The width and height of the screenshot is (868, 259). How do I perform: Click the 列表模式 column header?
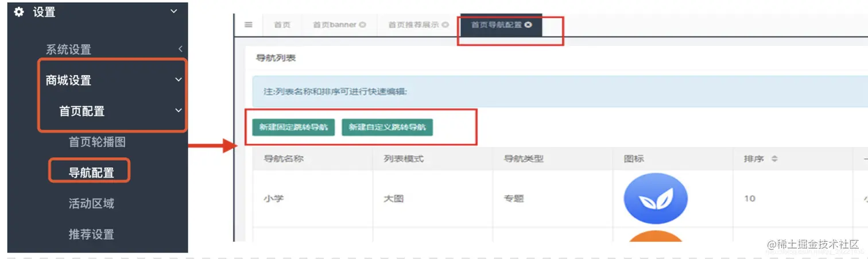(x=404, y=159)
